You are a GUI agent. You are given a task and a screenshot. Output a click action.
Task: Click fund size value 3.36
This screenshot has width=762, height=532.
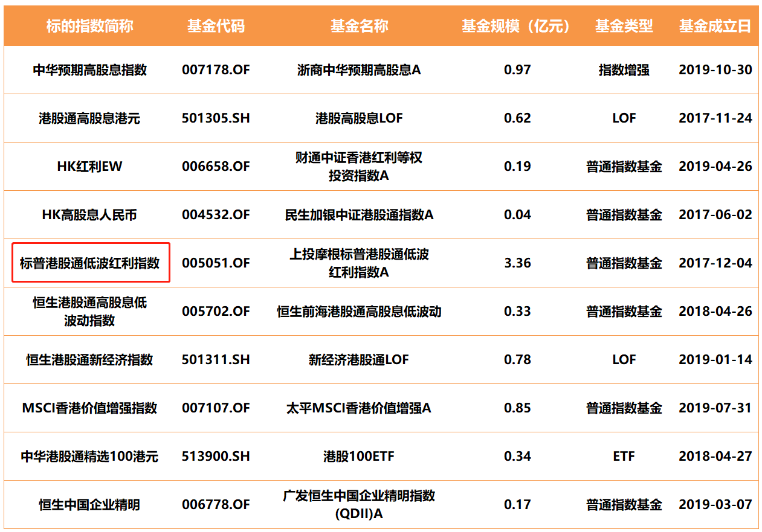(517, 263)
